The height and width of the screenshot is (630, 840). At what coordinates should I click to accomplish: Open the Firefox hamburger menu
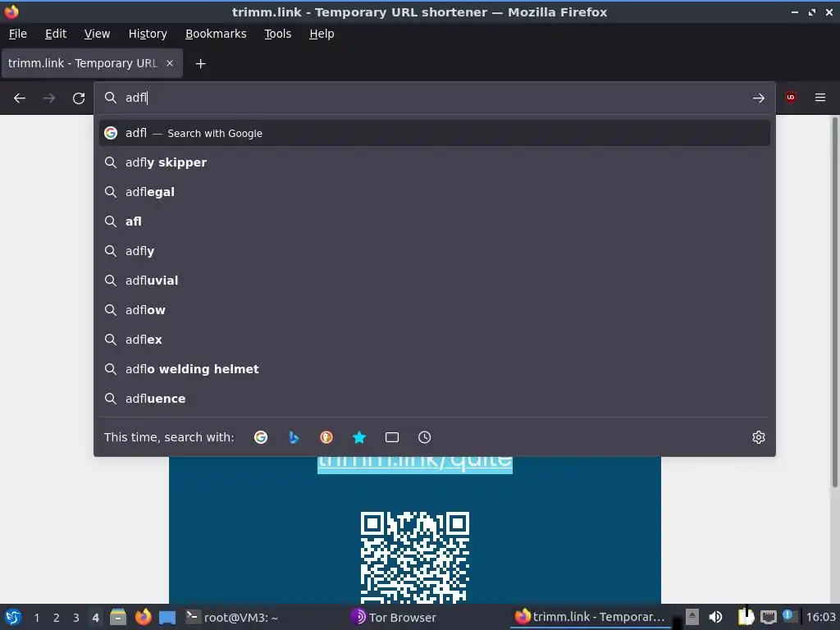(819, 98)
